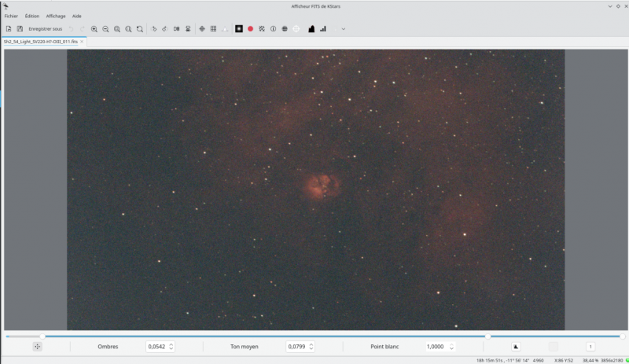Toggle the equatorial grid lines globe icon

[285, 29]
